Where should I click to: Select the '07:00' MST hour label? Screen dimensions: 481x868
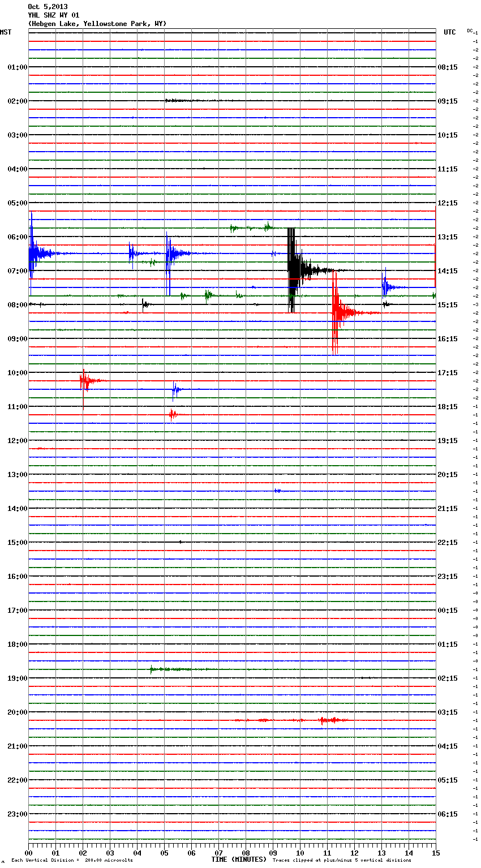pos(18,271)
